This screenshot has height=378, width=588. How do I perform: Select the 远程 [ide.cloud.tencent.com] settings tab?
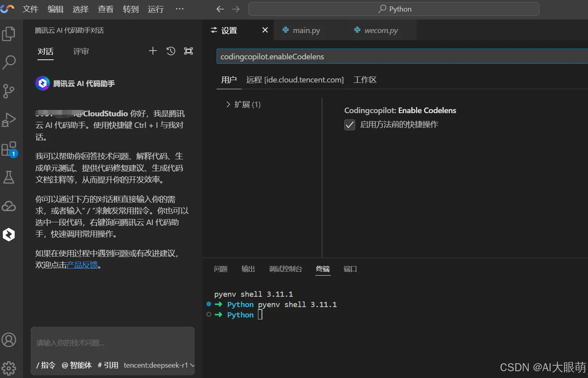click(x=295, y=80)
